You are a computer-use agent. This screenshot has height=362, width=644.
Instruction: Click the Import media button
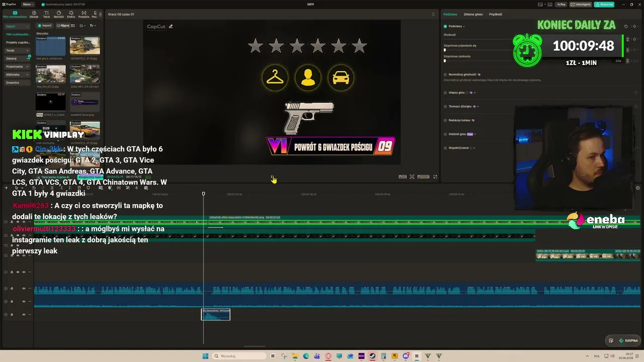coord(45,26)
